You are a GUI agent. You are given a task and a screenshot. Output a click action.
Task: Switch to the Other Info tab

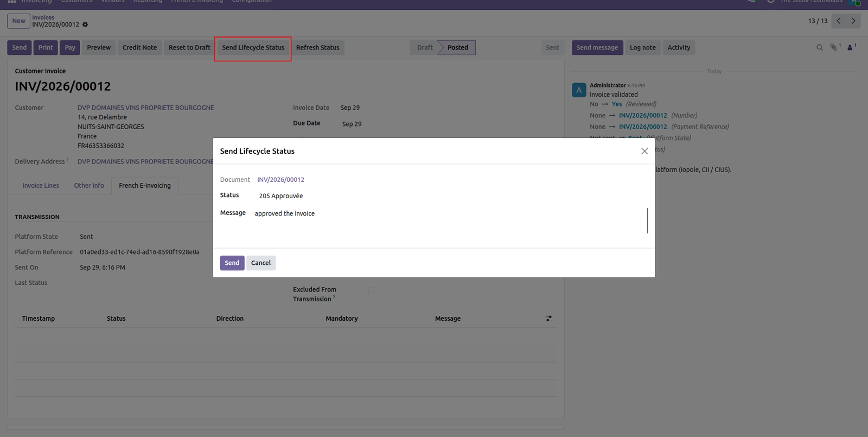click(x=89, y=186)
